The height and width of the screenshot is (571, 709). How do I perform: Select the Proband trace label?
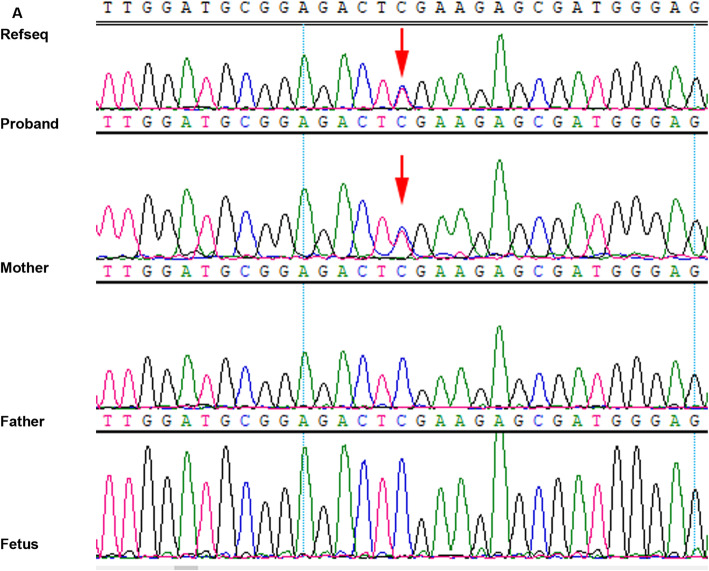pyautogui.click(x=29, y=123)
